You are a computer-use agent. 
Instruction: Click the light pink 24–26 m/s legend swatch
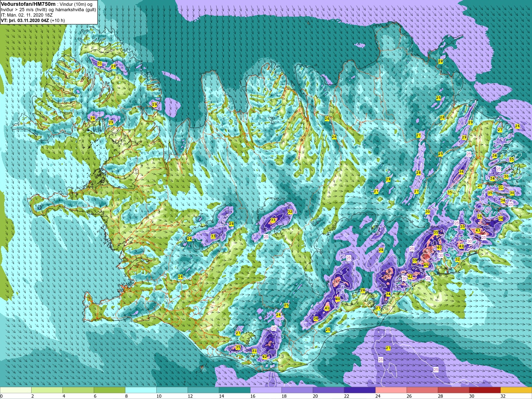point(391,390)
